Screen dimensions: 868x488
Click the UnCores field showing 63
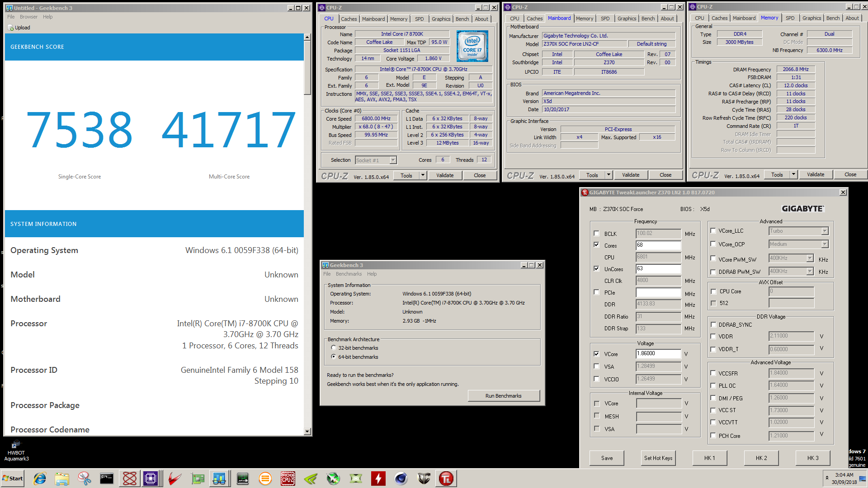658,268
